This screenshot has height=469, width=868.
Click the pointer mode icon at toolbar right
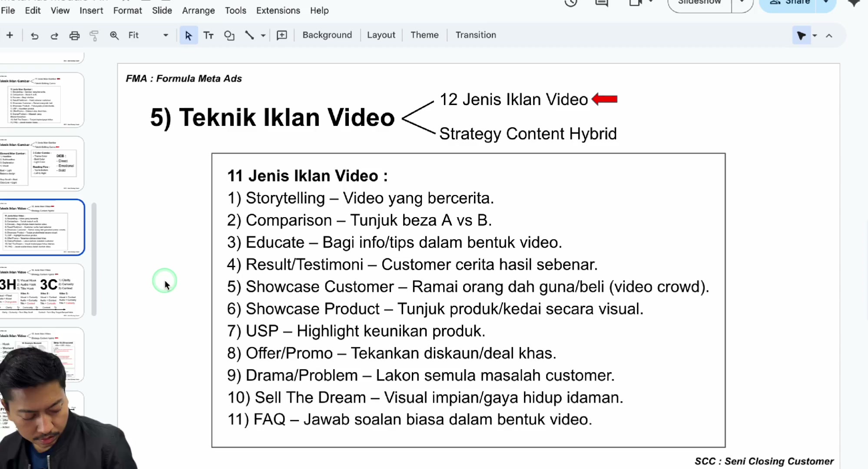[x=802, y=36]
